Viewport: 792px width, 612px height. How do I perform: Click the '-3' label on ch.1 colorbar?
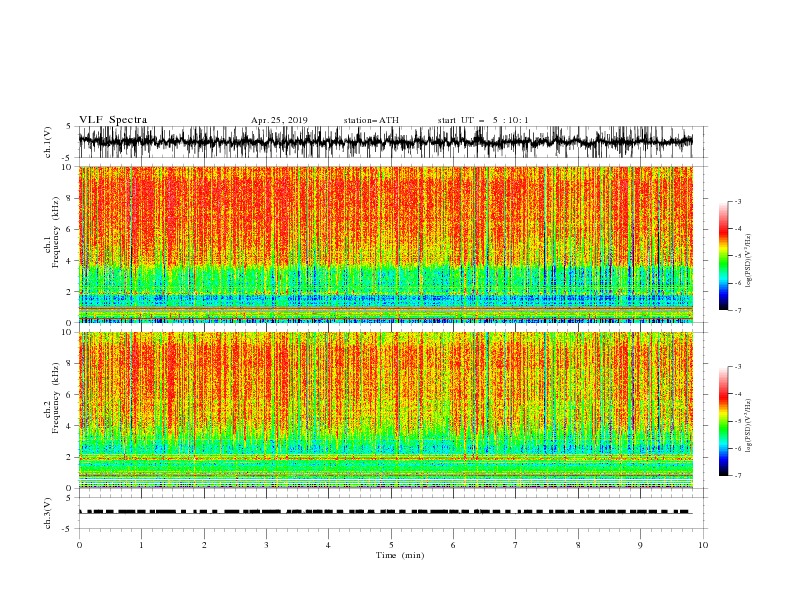738,201
